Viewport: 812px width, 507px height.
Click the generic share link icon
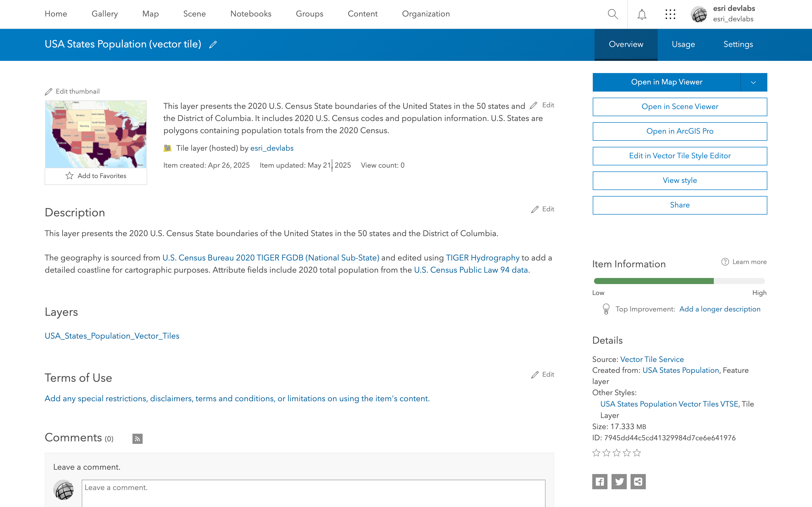(x=638, y=482)
